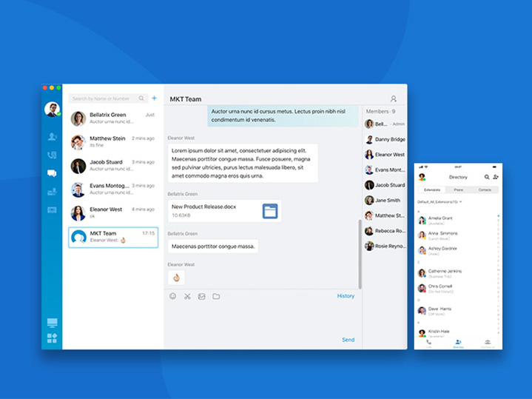
Task: Tap the Directory icon in mobile bottom bar
Action: pos(458,343)
